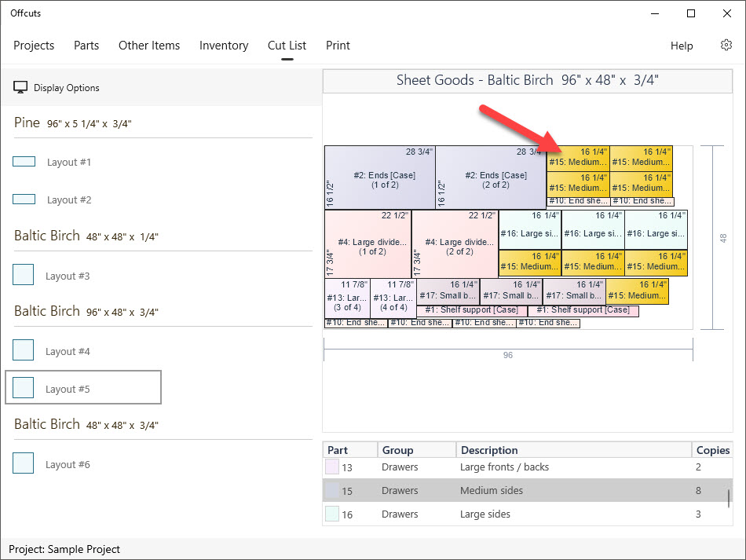746x560 pixels.
Task: Select the Cut List tab
Action: [287, 46]
